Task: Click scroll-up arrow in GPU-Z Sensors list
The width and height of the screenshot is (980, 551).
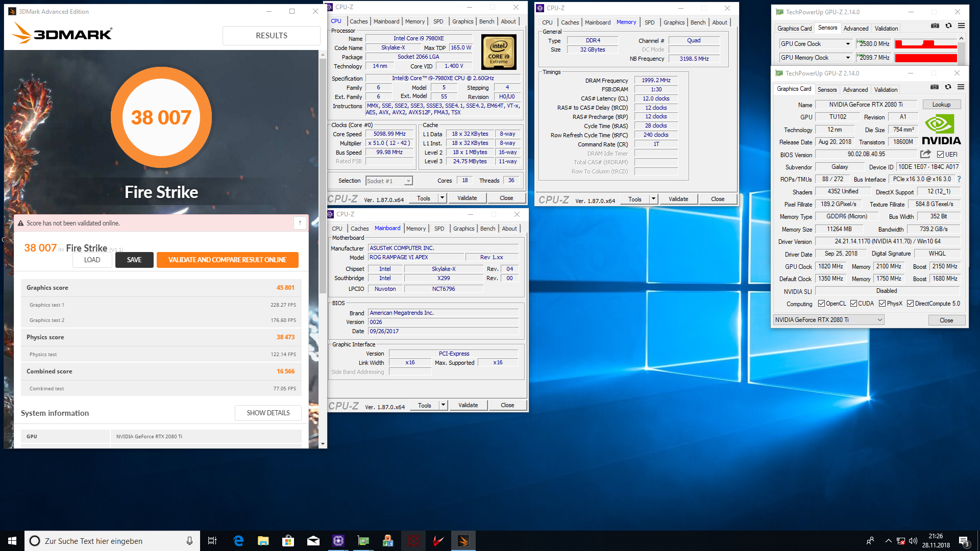Action: coord(961,38)
